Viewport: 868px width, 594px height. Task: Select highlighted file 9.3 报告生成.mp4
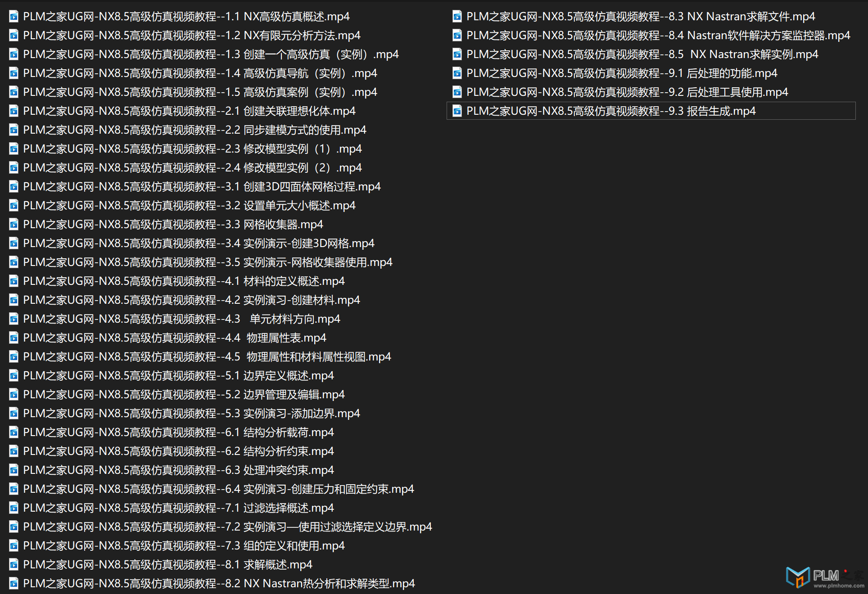coord(651,111)
